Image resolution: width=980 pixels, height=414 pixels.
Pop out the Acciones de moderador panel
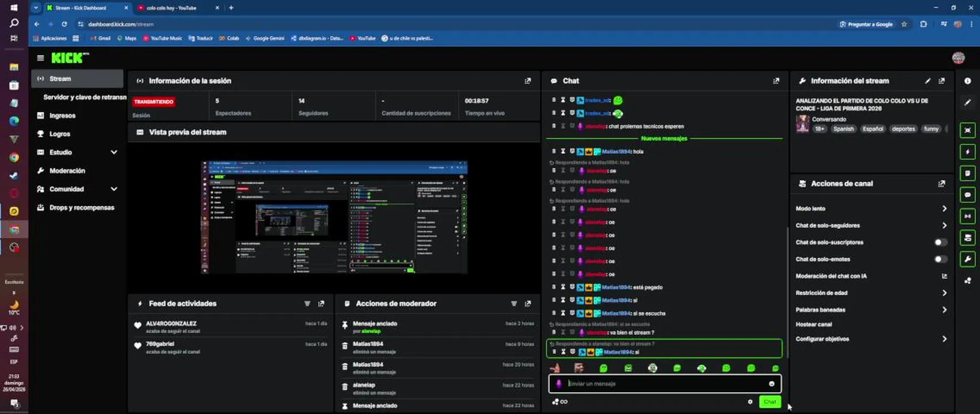[527, 304]
